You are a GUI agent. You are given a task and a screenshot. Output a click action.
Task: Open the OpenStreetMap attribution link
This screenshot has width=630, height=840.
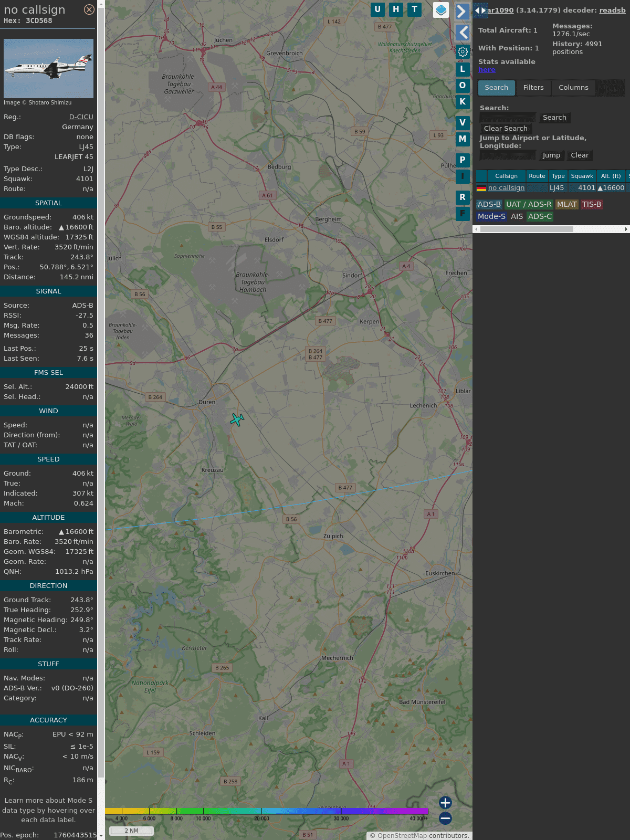coord(402,836)
